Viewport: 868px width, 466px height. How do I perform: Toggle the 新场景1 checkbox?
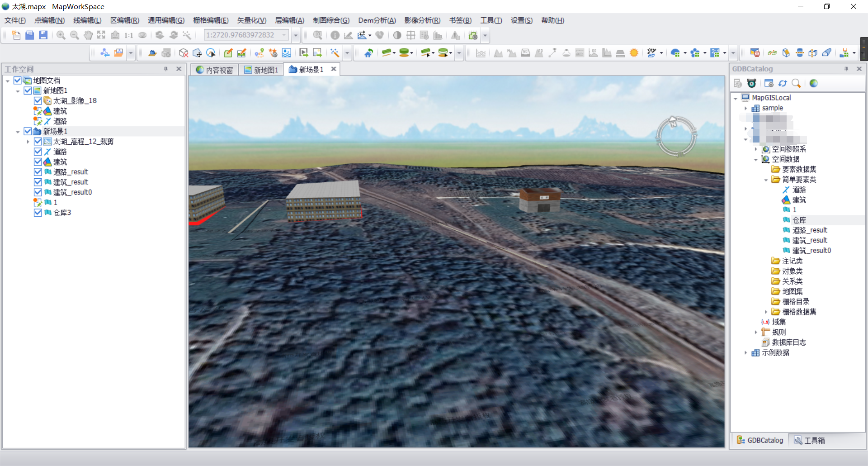pos(28,131)
